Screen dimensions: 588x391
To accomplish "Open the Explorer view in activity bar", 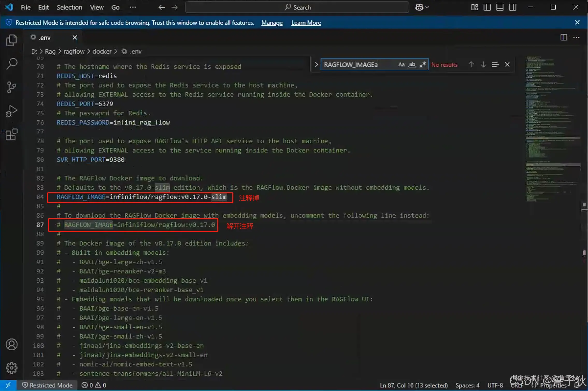I will click(x=11, y=41).
